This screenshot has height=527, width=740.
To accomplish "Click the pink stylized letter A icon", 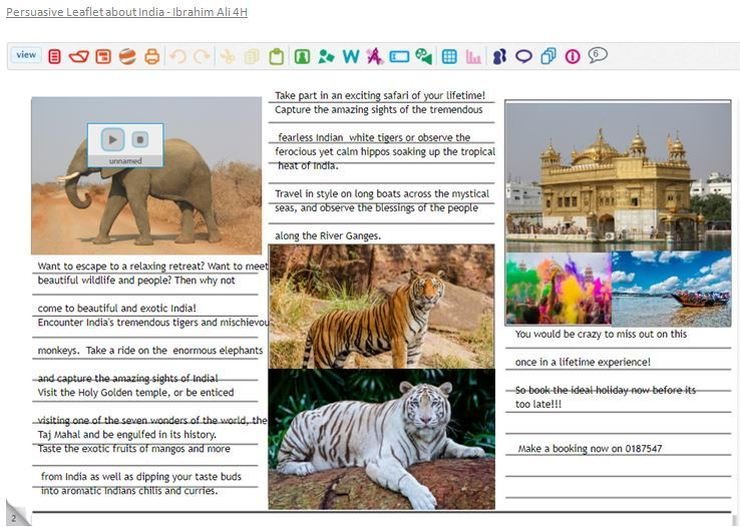I will point(375,57).
